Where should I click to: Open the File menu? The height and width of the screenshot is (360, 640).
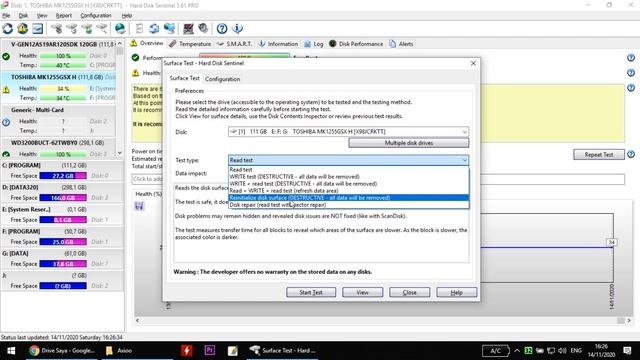(x=6, y=16)
